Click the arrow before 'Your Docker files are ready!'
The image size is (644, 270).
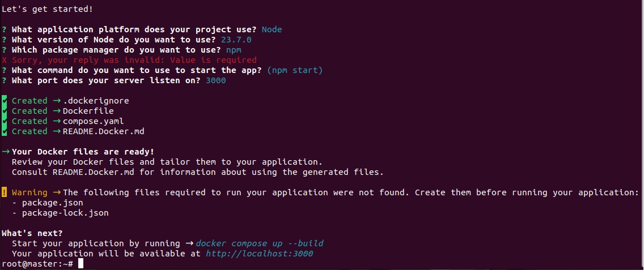[x=6, y=152]
